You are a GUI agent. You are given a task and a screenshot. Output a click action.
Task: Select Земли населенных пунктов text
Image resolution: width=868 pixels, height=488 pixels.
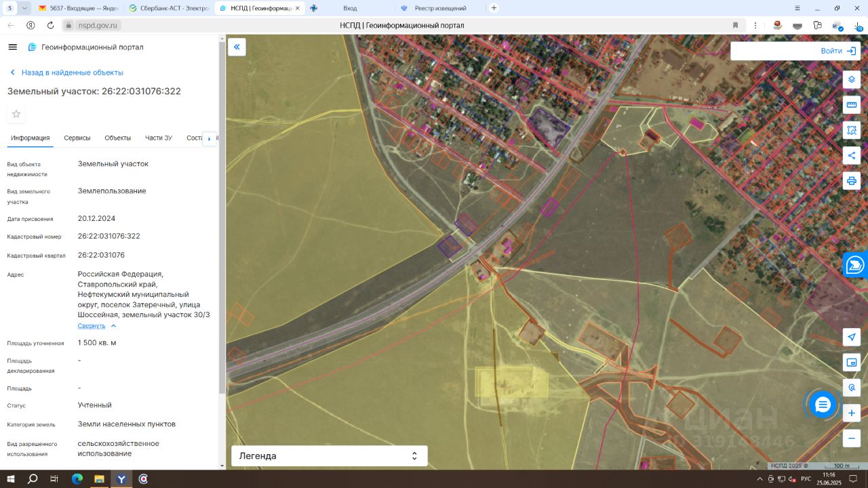127,424
